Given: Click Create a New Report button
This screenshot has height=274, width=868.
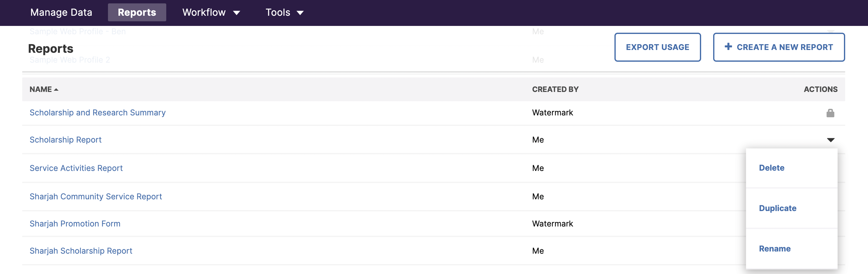Looking at the screenshot, I should point(779,47).
